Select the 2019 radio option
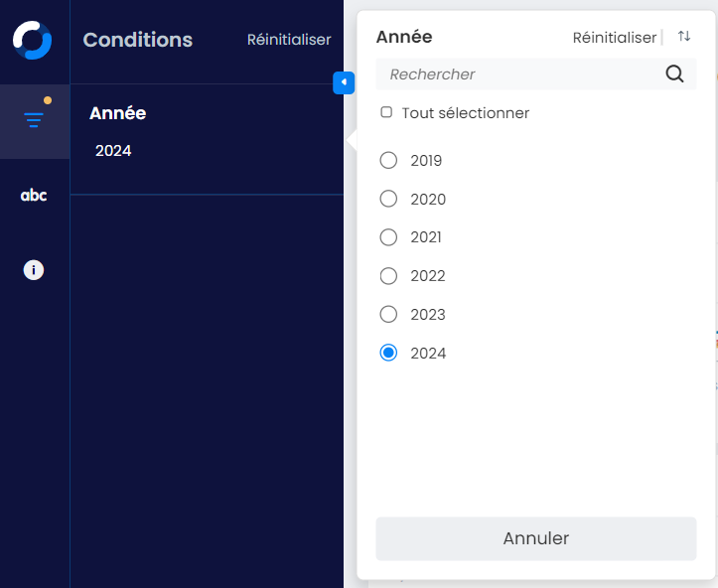 coord(388,160)
